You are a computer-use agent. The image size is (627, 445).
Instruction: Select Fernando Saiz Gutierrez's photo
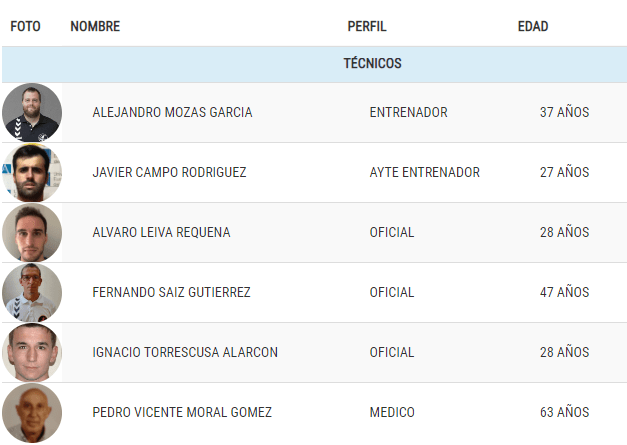coord(32,292)
